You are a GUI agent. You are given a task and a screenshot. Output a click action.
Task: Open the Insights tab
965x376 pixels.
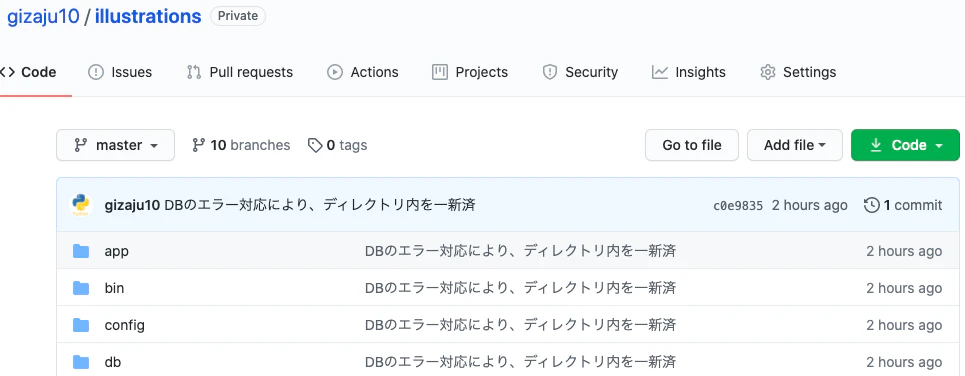[689, 72]
